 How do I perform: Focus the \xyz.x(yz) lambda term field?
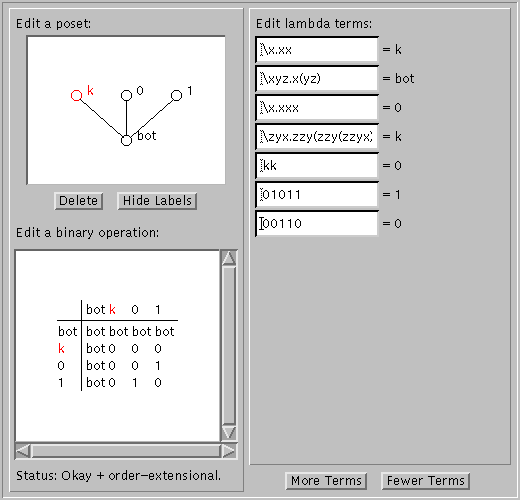coord(317,79)
